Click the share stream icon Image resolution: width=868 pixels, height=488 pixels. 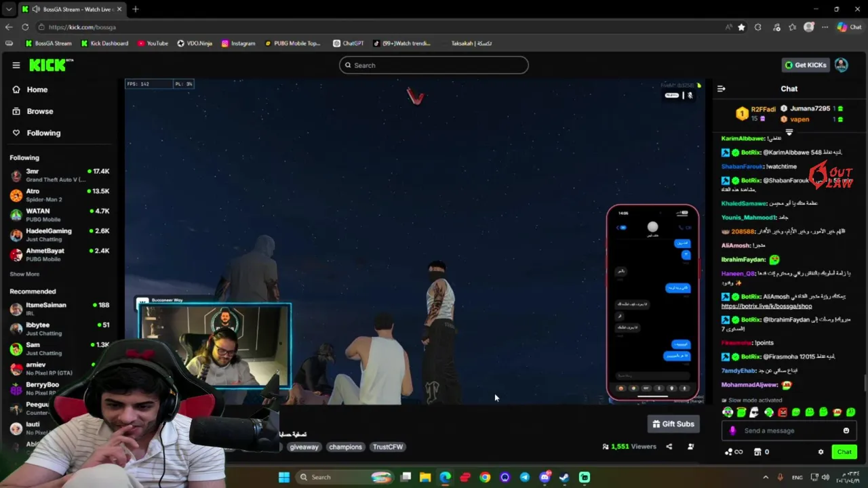(x=669, y=447)
